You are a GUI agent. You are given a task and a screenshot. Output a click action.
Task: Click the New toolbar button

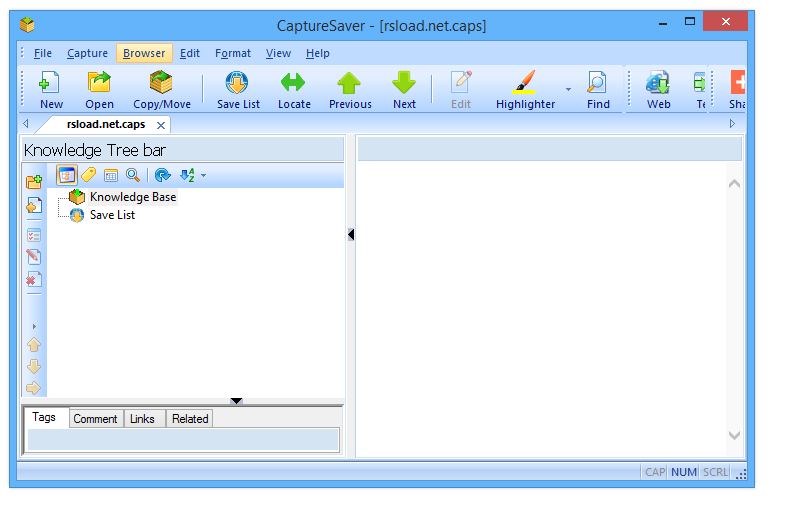(51, 90)
